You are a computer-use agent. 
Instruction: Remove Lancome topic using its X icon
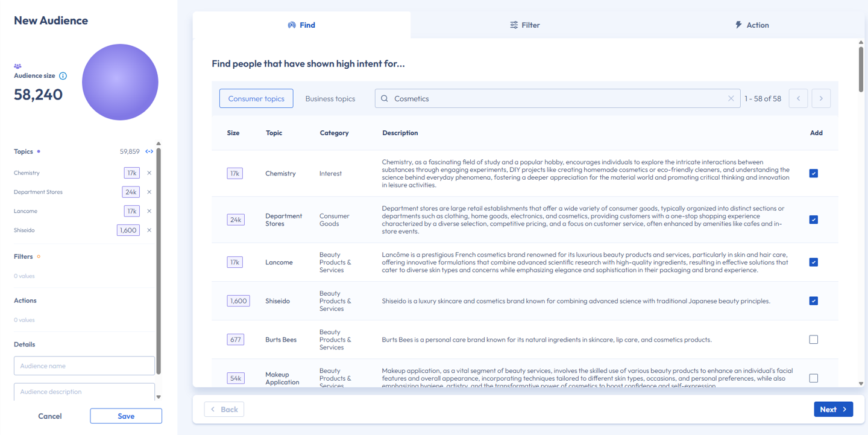[x=149, y=211]
